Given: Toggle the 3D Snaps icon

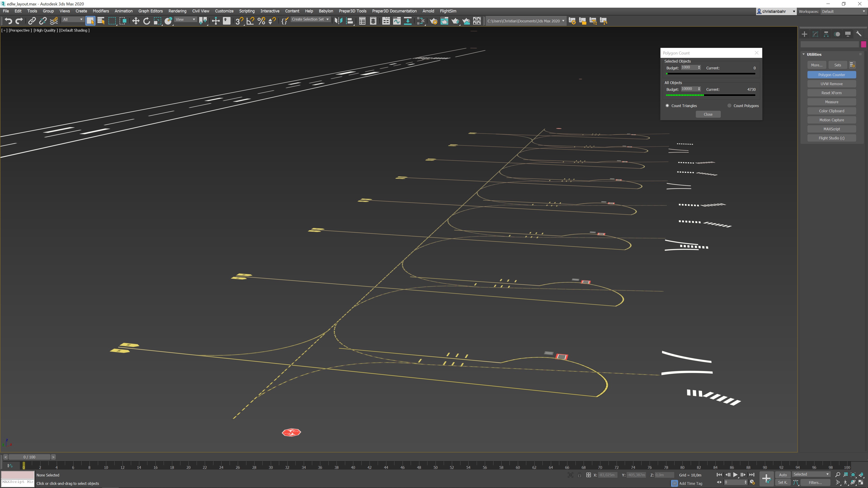Looking at the screenshot, I should click(x=239, y=21).
